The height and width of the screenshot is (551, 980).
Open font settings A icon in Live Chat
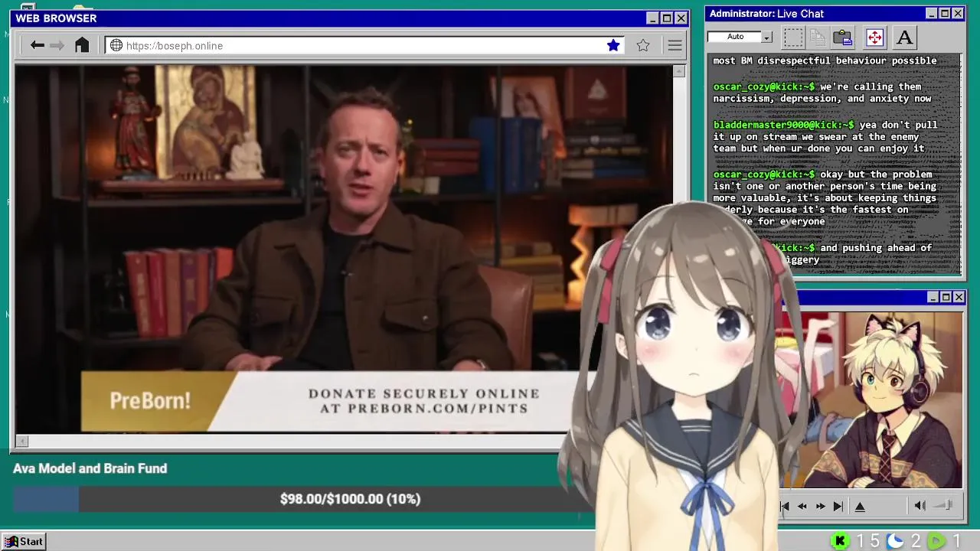904,37
